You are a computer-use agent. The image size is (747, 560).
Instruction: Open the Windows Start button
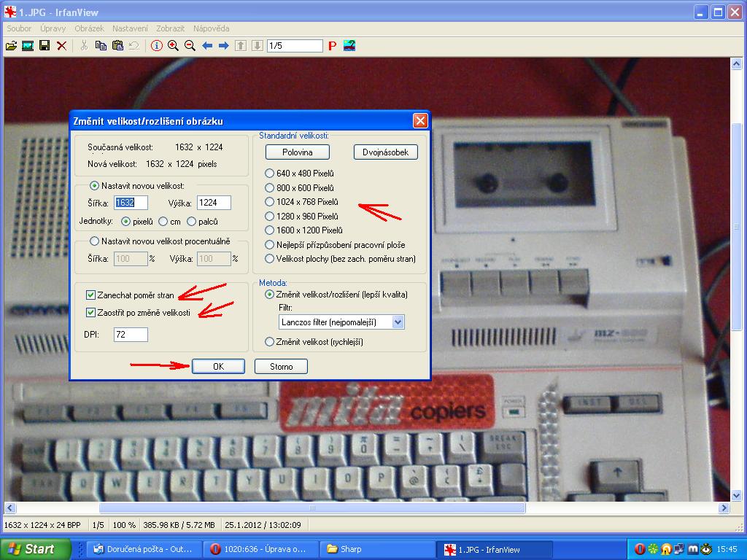(35, 549)
